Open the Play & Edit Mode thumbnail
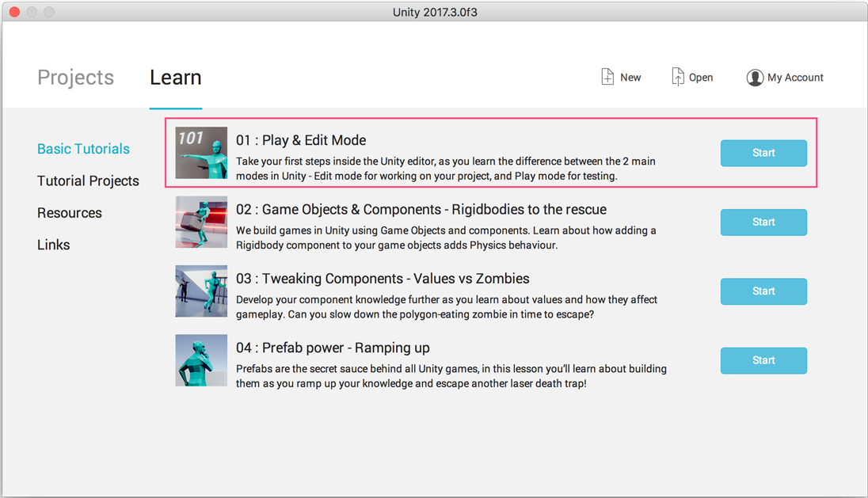The height and width of the screenshot is (498, 868). point(201,153)
